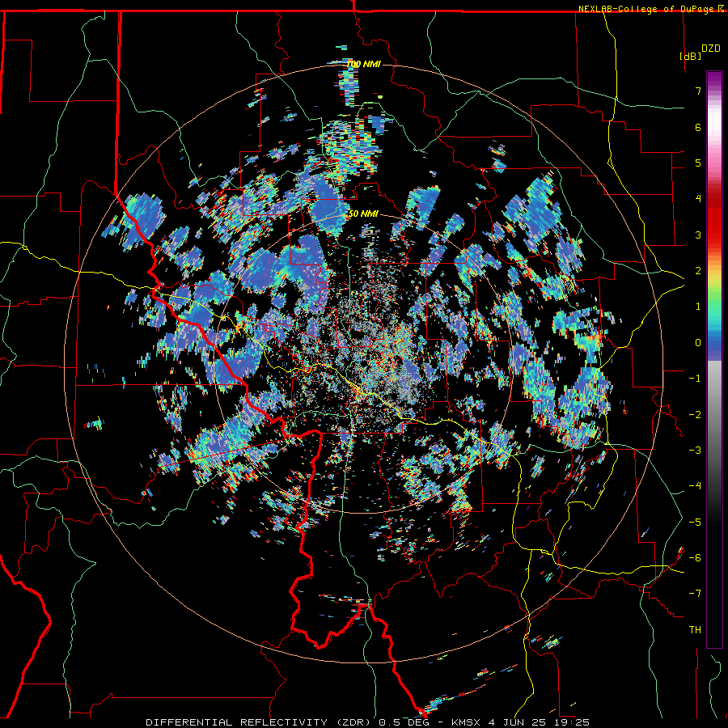Click the -2 dB legend tick value
The height and width of the screenshot is (728, 728).
point(695,415)
